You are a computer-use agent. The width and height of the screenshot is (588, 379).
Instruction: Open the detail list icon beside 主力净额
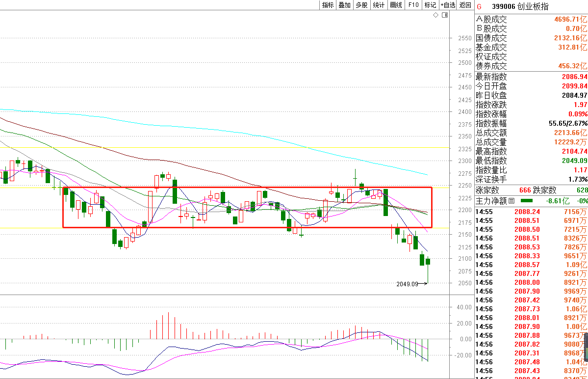point(511,201)
